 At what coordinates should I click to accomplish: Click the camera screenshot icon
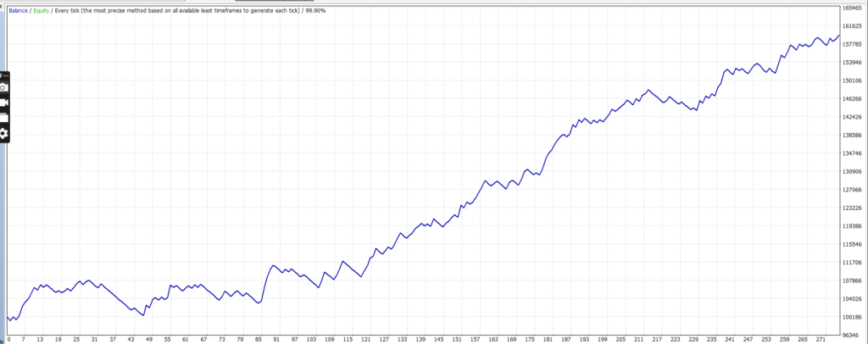(x=4, y=87)
